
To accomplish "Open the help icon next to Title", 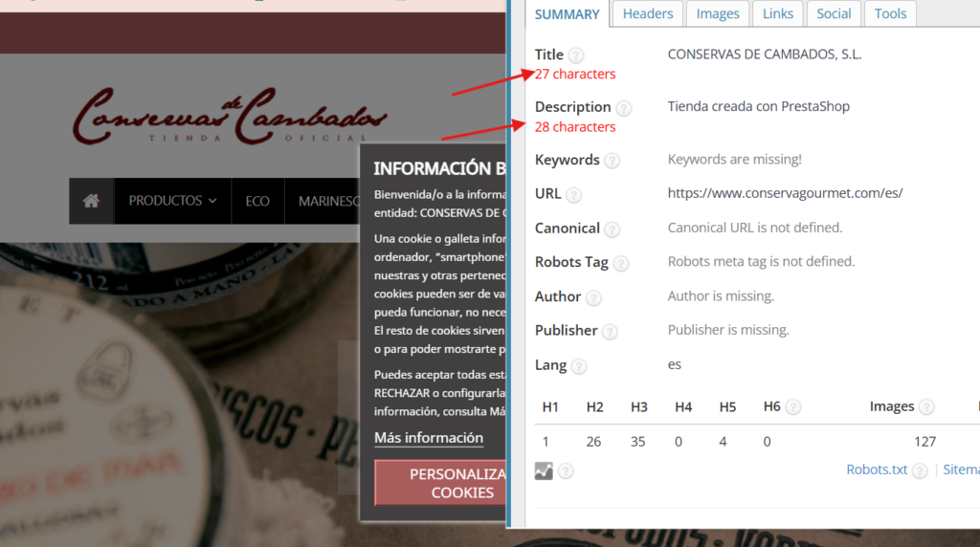I will [x=575, y=55].
